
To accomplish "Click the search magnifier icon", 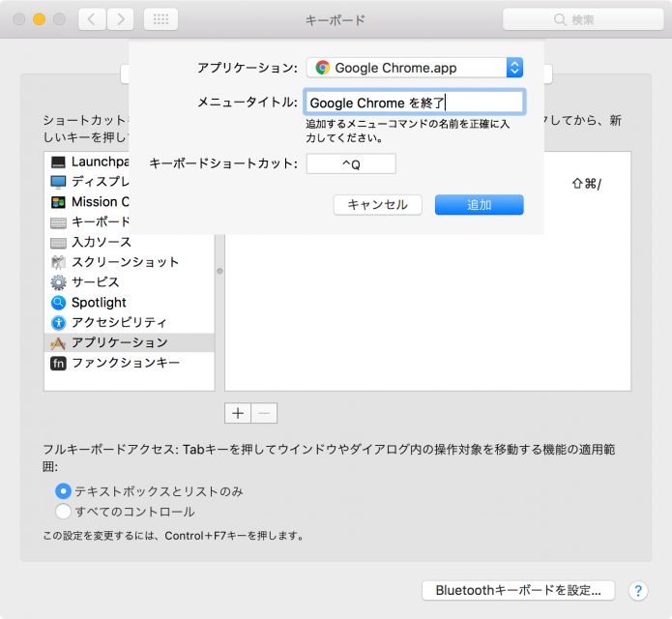I will (x=560, y=19).
